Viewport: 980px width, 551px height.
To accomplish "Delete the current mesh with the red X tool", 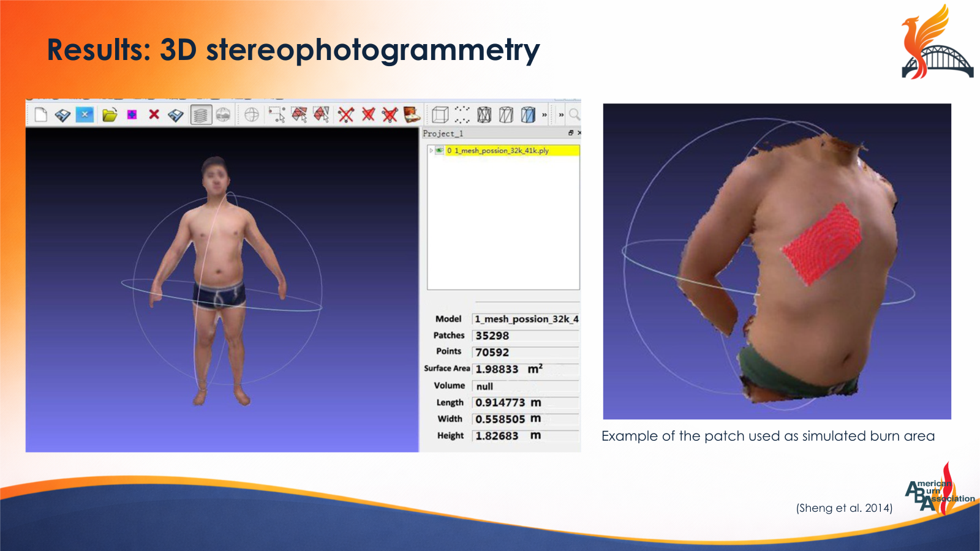I will point(153,114).
